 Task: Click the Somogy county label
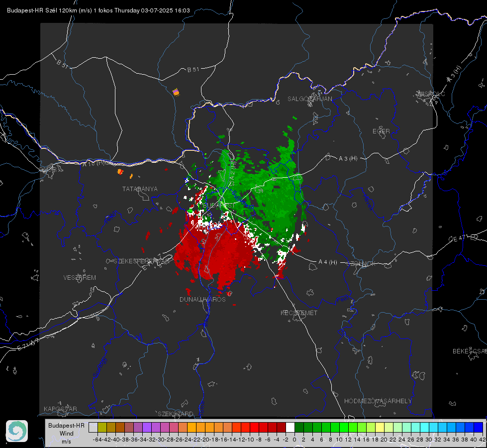tap(99, 367)
